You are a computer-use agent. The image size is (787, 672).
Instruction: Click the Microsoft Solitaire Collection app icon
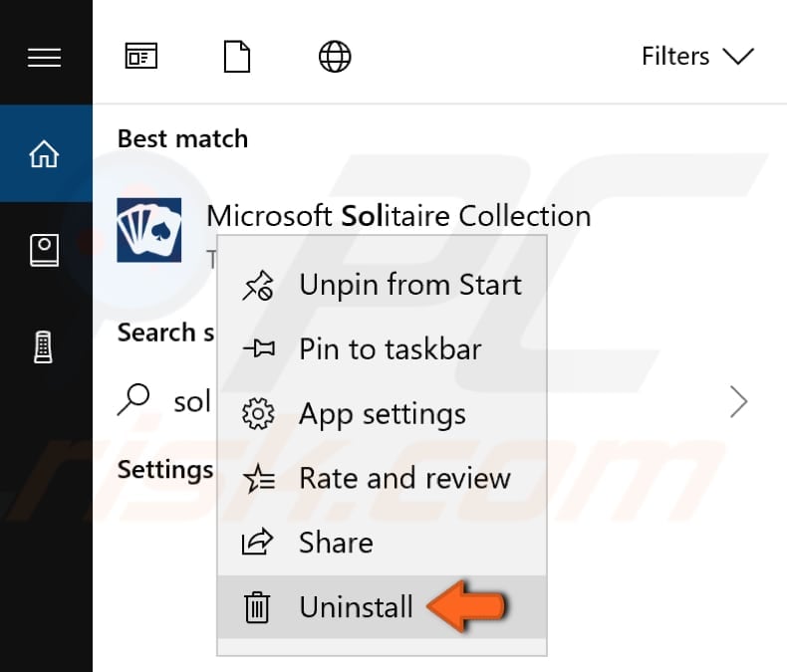tap(149, 230)
